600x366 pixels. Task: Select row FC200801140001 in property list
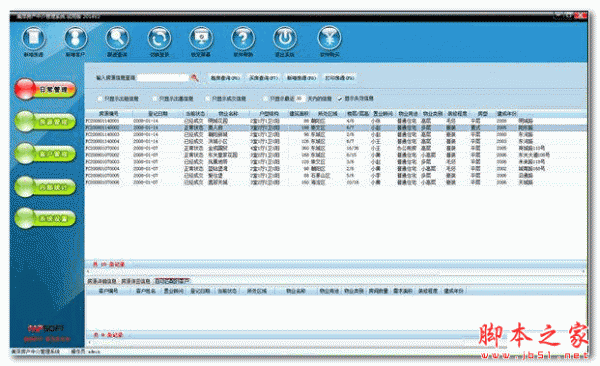[x=336, y=121]
